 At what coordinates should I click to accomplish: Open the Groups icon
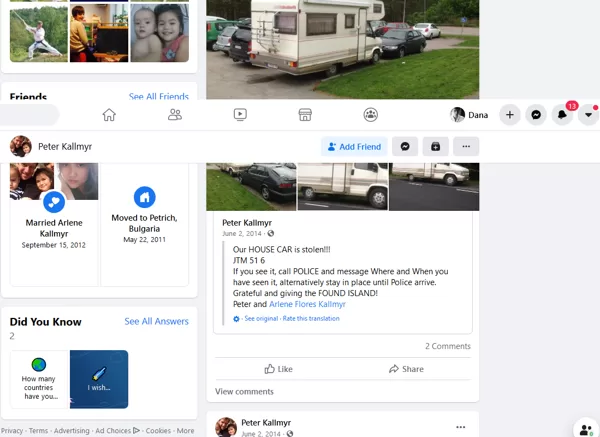tap(370, 115)
